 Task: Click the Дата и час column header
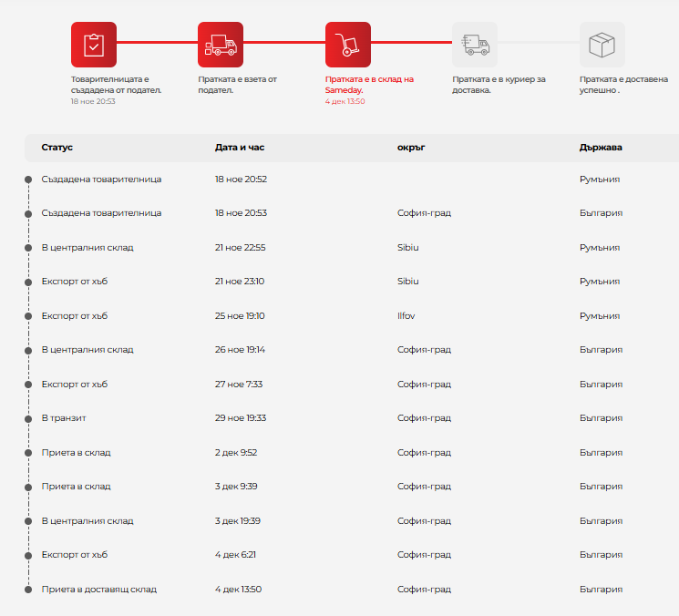pyautogui.click(x=240, y=148)
